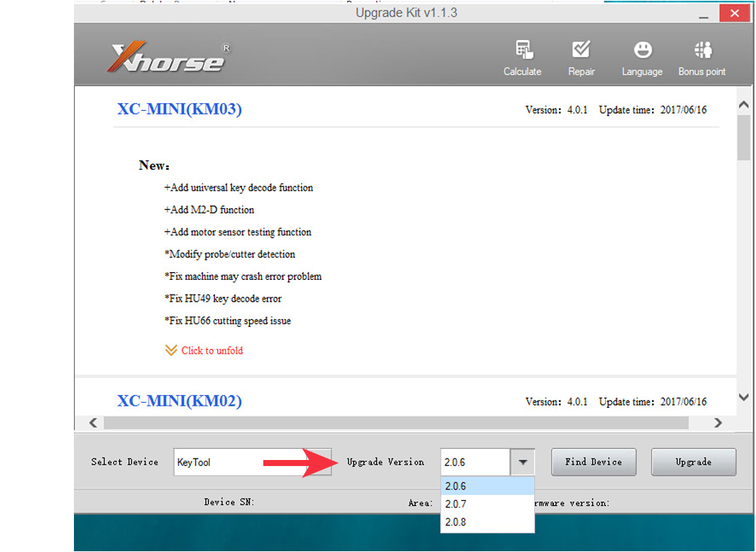756x552 pixels.
Task: Open the Bonus point icon
Action: (x=702, y=50)
